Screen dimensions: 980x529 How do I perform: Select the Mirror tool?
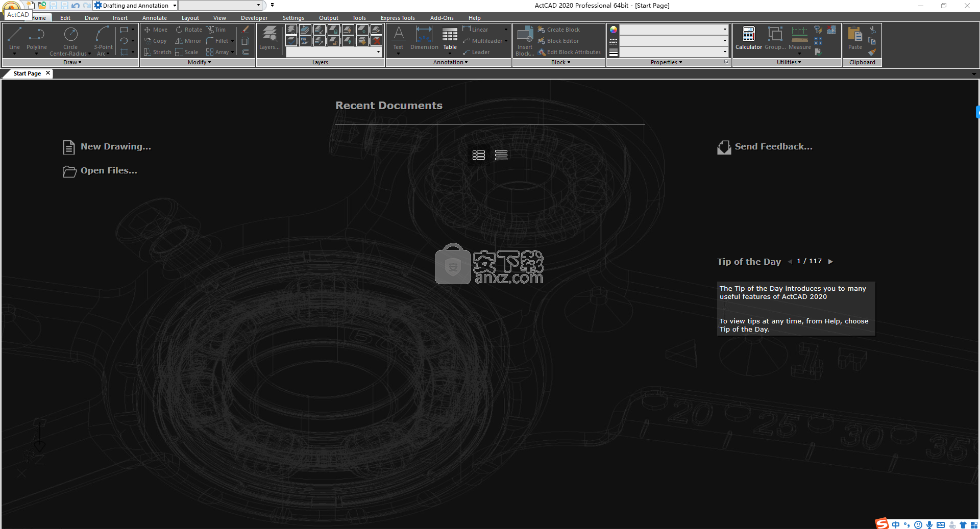click(188, 41)
